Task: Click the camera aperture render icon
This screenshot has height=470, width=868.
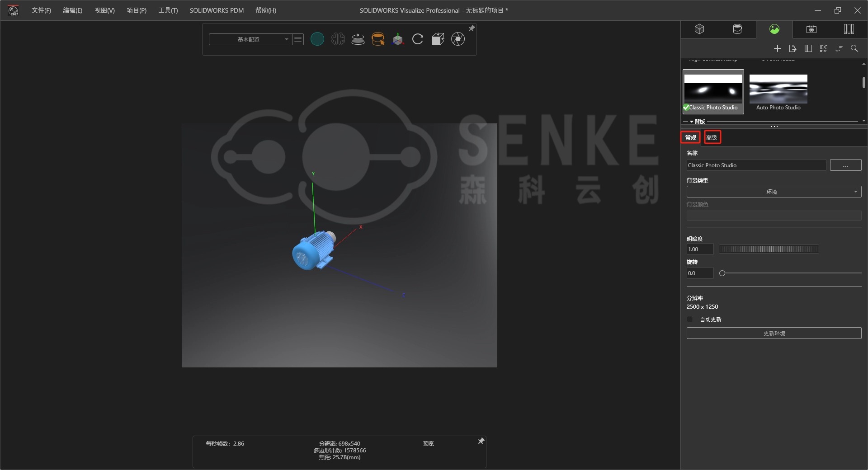Action: tap(458, 39)
